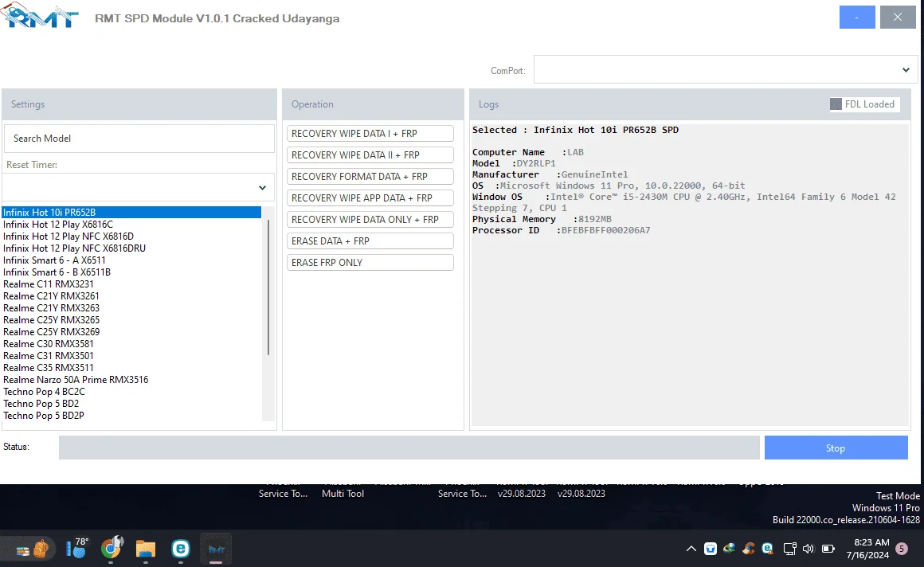Click the blue-square first system tray icon

coord(711,549)
